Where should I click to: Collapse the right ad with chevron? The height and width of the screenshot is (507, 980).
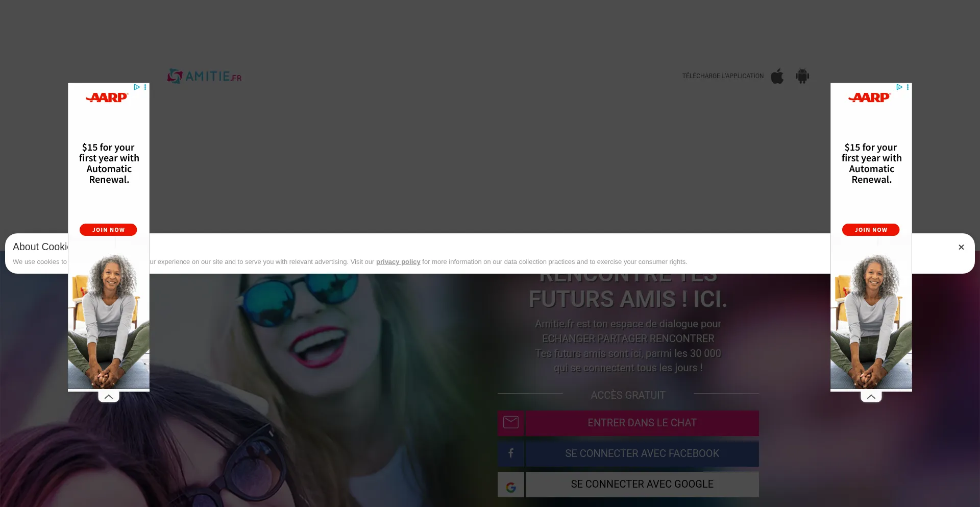tap(871, 397)
